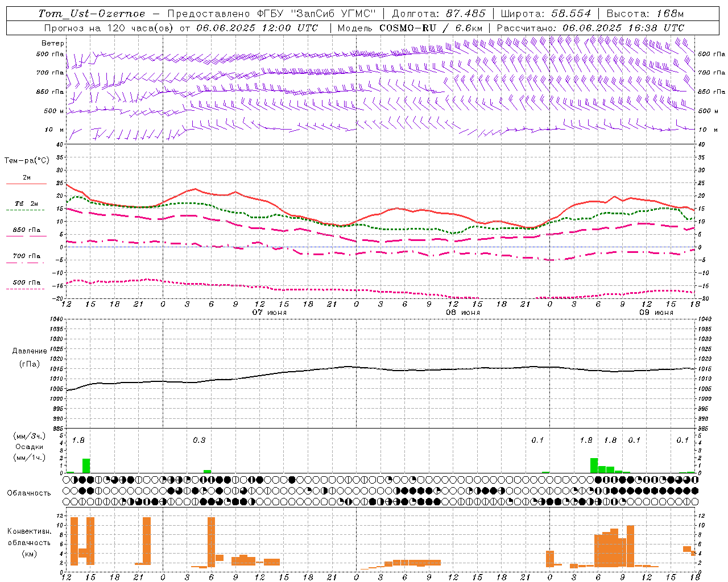Image resolution: width=728 pixels, height=582 pixels.
Task: Click the 09 июня date label
Action: point(656,313)
